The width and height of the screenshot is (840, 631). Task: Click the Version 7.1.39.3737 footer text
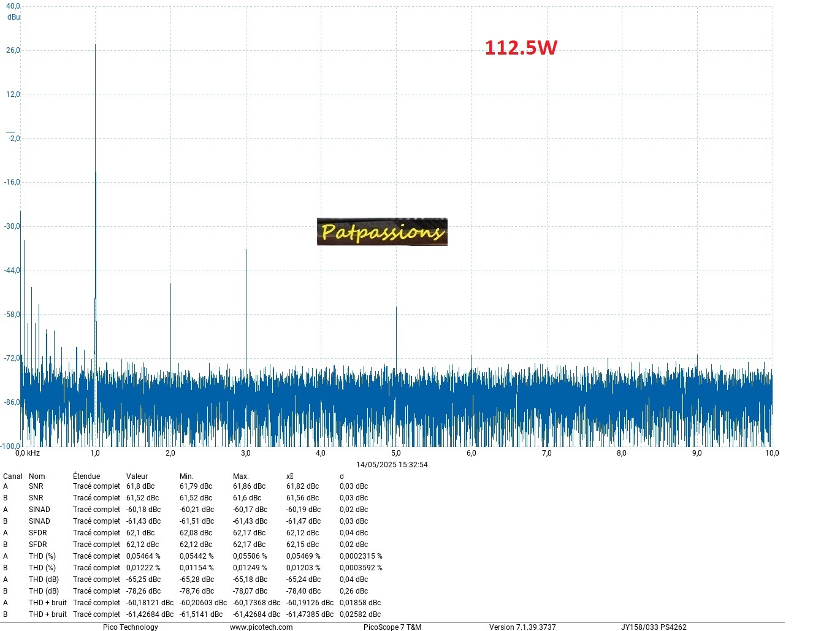pyautogui.click(x=522, y=627)
